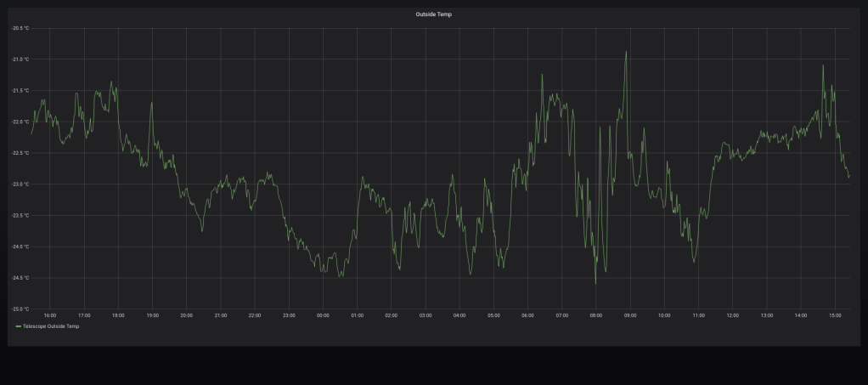Click the peak near 14:40 on the graph

pos(823,65)
